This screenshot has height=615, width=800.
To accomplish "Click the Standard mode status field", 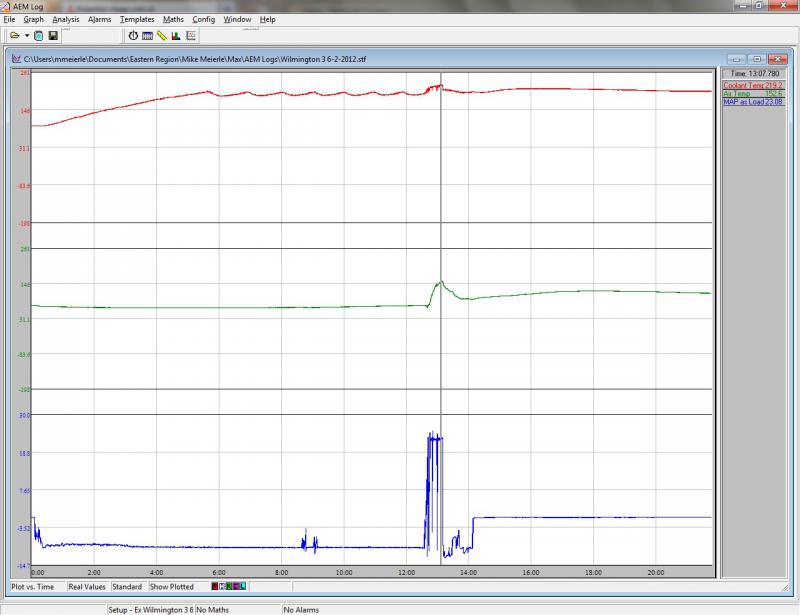I will 127,587.
